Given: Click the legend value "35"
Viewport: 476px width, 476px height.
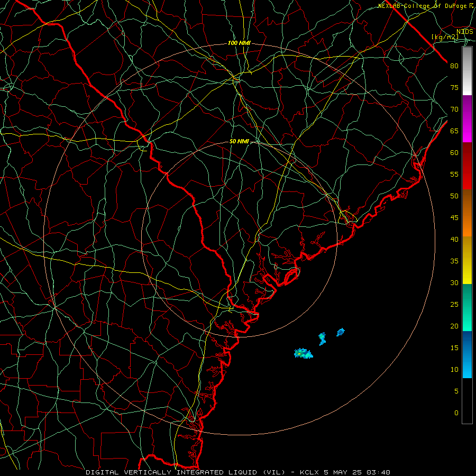Looking at the screenshot, I should click(x=454, y=261).
